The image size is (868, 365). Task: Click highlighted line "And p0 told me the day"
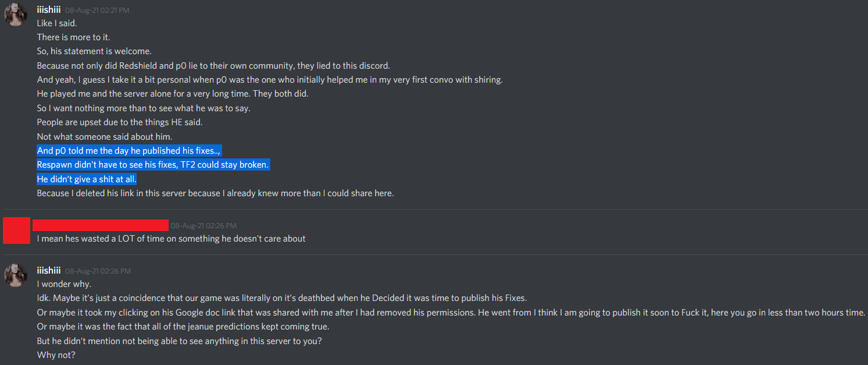coord(129,151)
